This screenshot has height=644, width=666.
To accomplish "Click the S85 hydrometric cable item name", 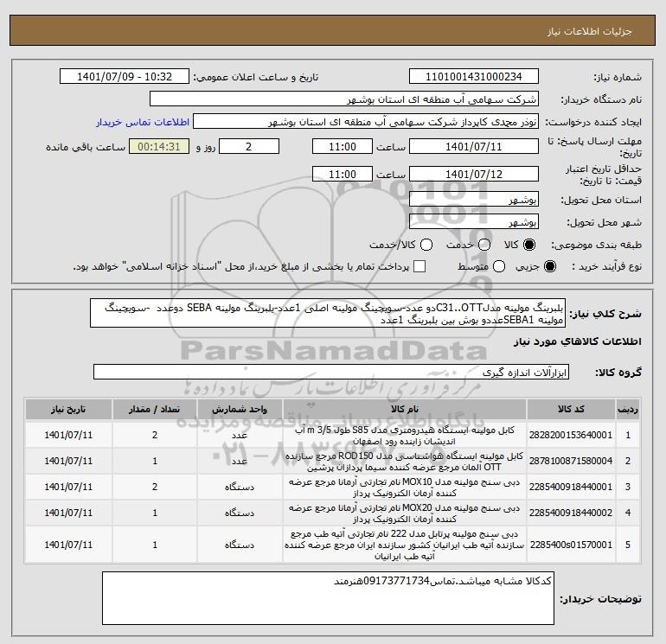I will (x=405, y=436).
